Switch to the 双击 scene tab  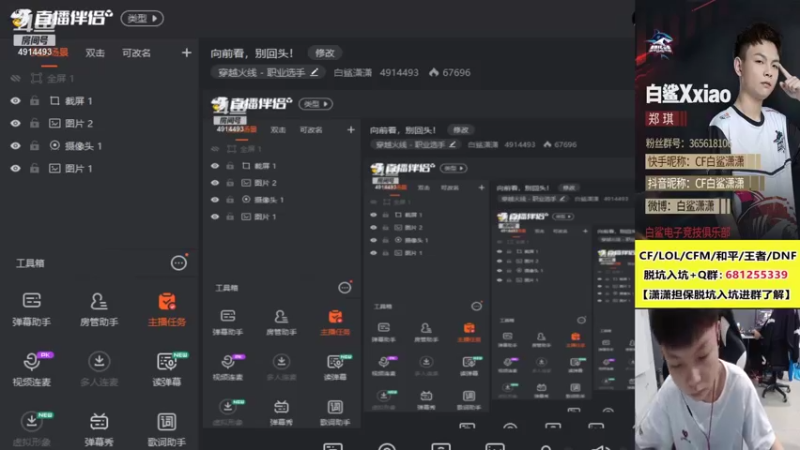point(95,53)
